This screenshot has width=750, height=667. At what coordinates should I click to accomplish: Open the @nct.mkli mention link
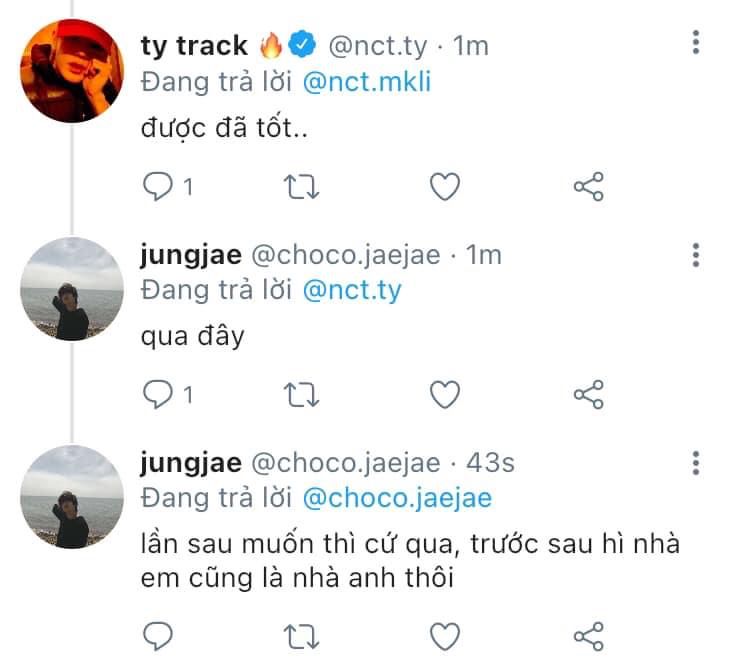(365, 82)
